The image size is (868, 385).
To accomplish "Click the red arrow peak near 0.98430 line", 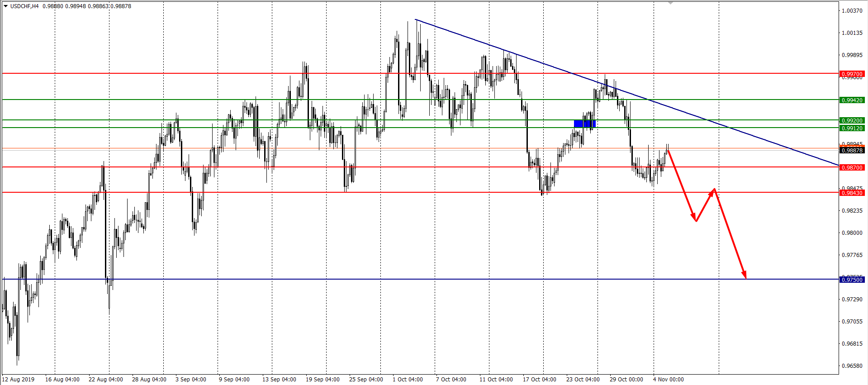I will [x=714, y=189].
